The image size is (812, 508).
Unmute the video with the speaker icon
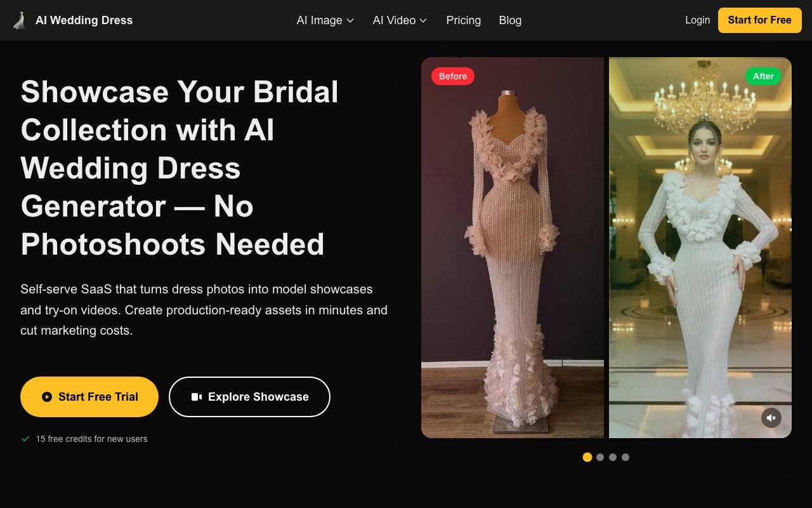click(771, 418)
